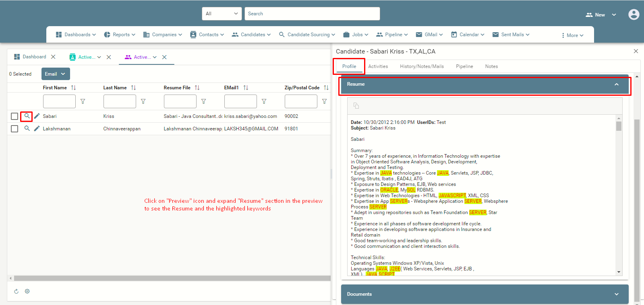Image resolution: width=644 pixels, height=305 pixels.
Task: Refresh the candidate grid
Action: (17, 291)
